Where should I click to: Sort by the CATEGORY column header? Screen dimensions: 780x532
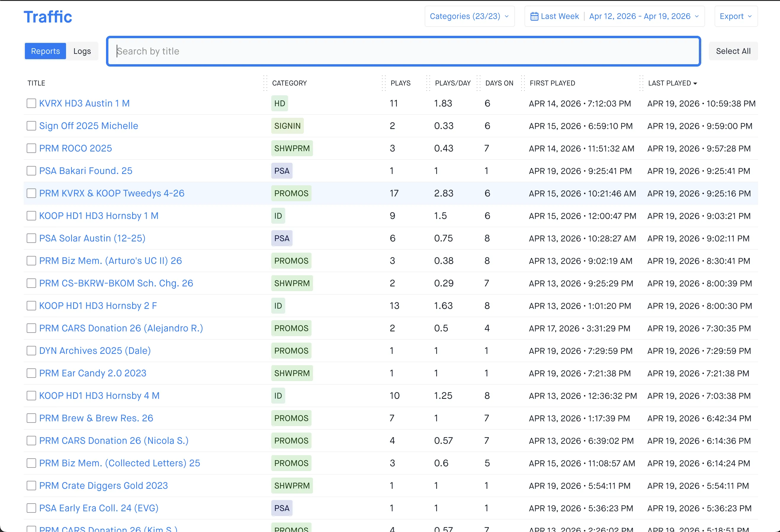(x=289, y=83)
